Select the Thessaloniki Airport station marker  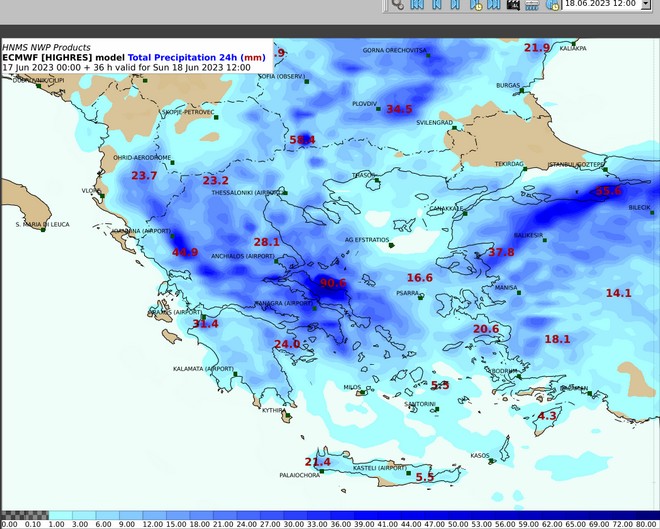coord(284,192)
